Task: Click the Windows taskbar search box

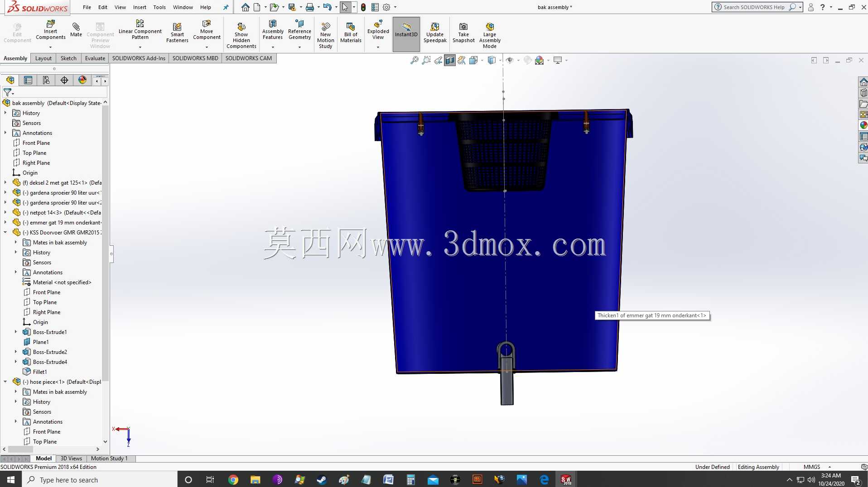Action: tap(99, 480)
